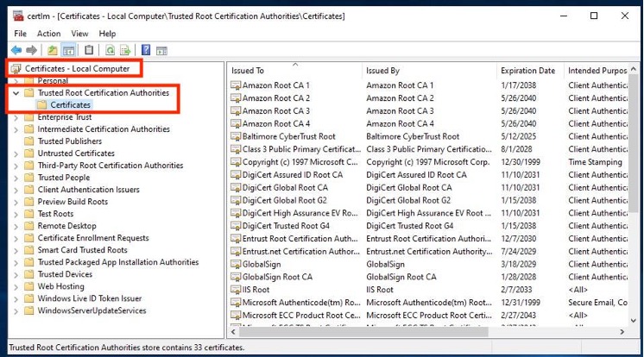This screenshot has height=357, width=644.
Task: Sort by the Issued To column header
Action: click(x=294, y=71)
